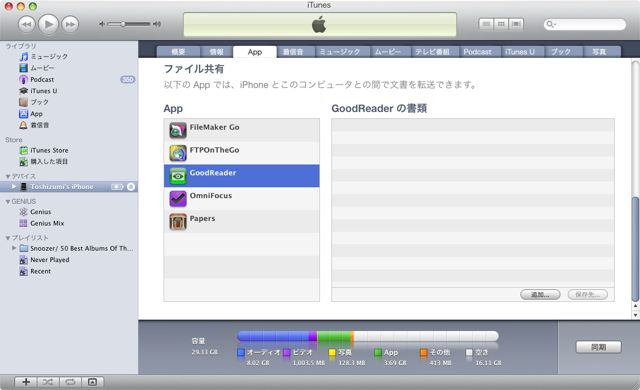Click the vertical scrollbar of main pane

pyautogui.click(x=635, y=249)
